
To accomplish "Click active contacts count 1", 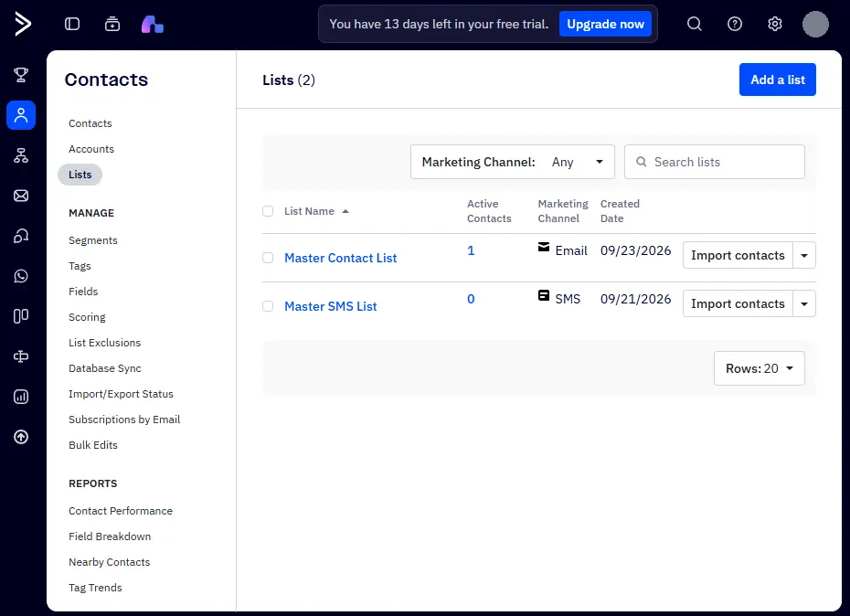I will click(x=471, y=250).
